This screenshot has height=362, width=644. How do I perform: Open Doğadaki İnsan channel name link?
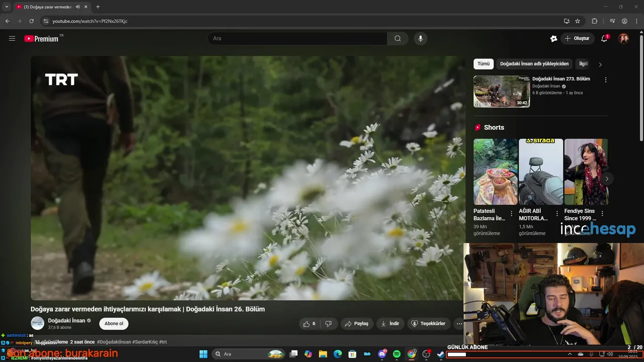coord(66,320)
